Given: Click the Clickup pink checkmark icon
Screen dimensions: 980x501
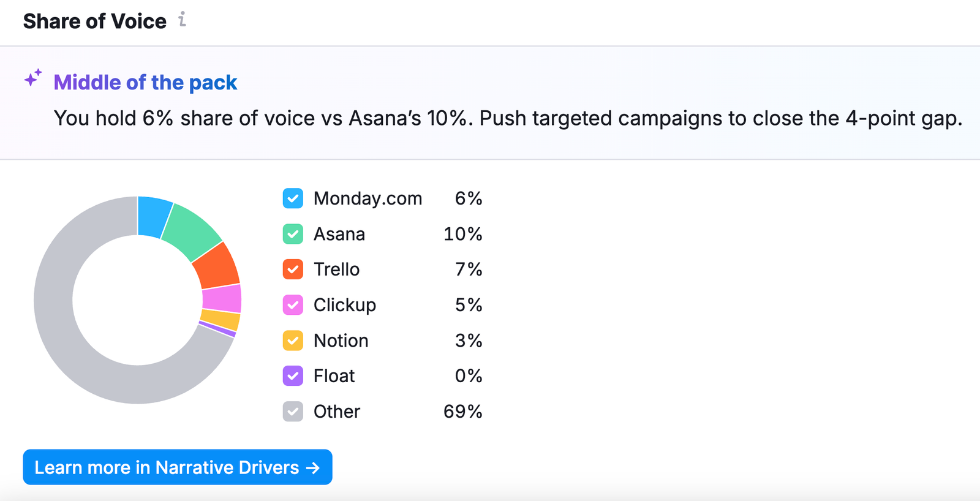Looking at the screenshot, I should click(293, 305).
